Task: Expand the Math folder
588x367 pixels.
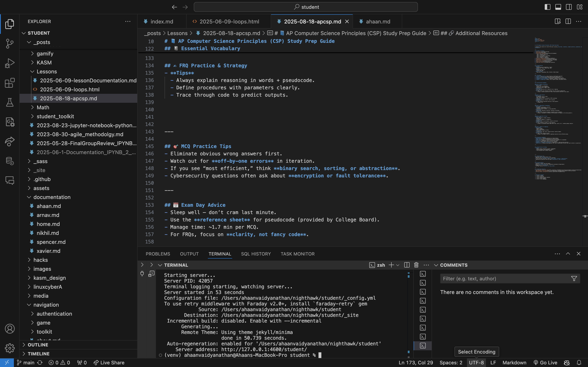Action: (x=43, y=107)
